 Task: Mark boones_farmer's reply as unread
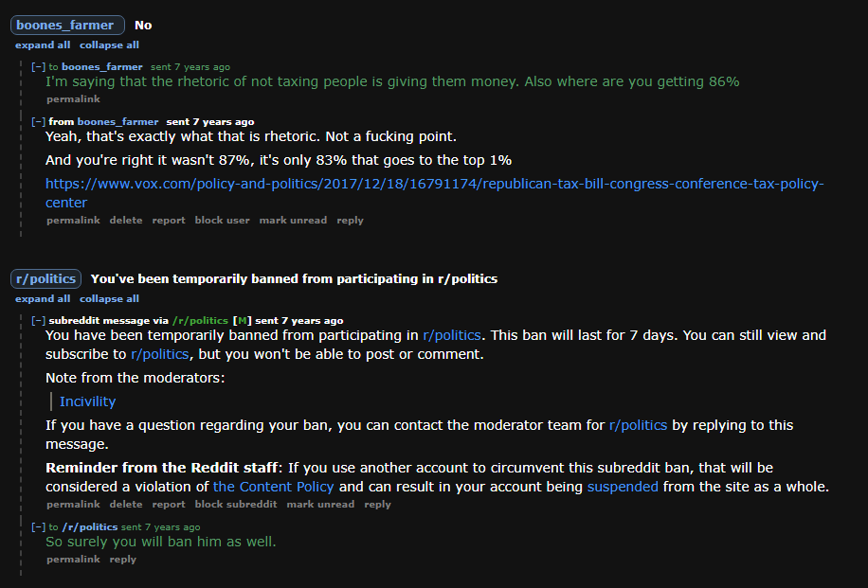point(293,221)
